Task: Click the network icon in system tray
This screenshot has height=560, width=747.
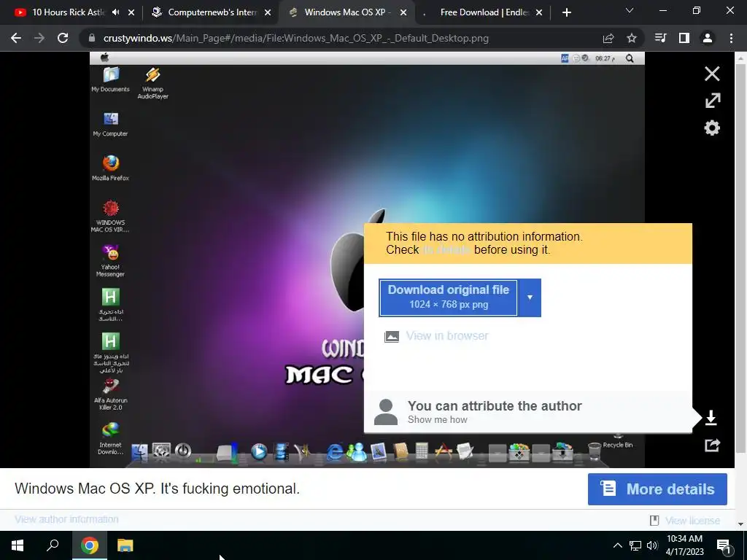Action: tap(635, 545)
